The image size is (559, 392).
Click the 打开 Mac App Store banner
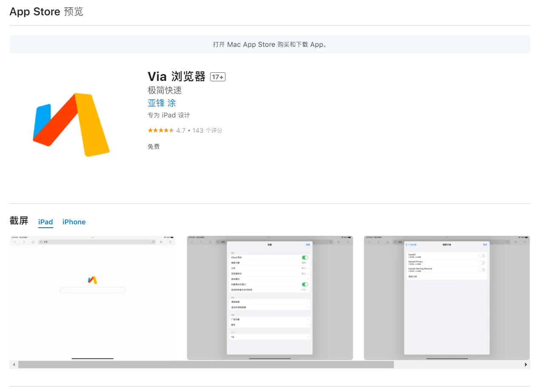(270, 44)
